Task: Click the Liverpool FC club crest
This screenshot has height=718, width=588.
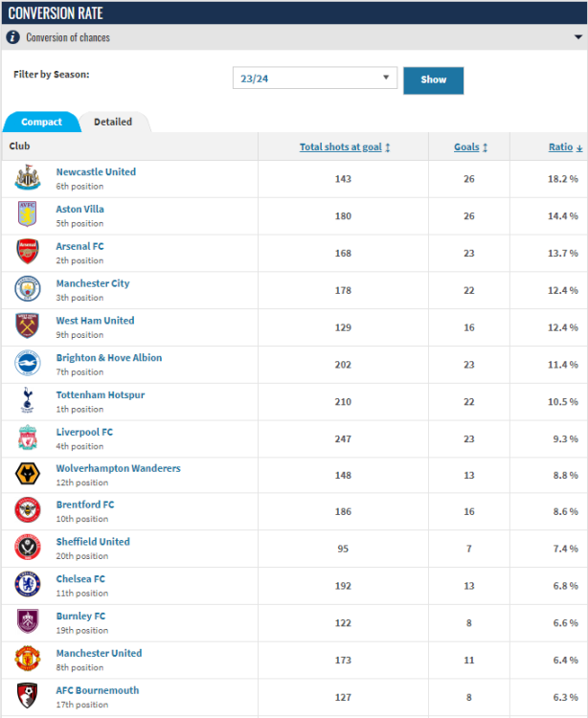Action: pyautogui.click(x=28, y=438)
